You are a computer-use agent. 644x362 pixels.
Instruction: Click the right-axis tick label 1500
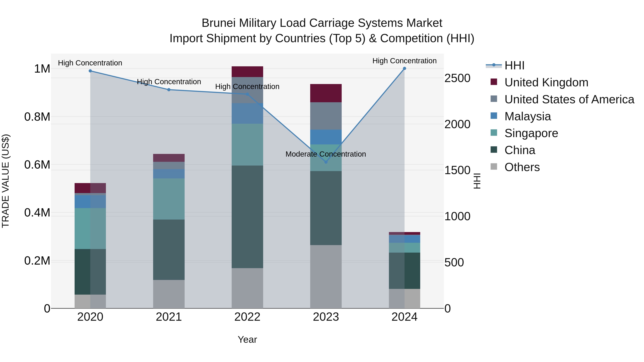click(x=457, y=170)
